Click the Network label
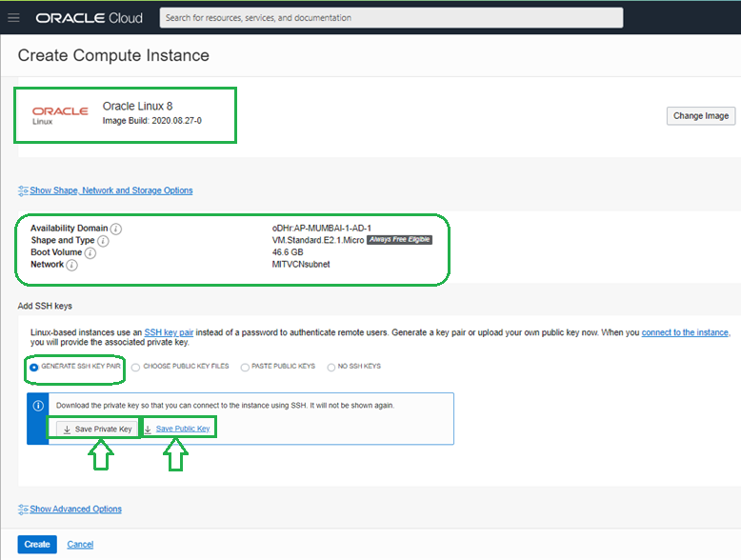The image size is (741, 560). (48, 264)
